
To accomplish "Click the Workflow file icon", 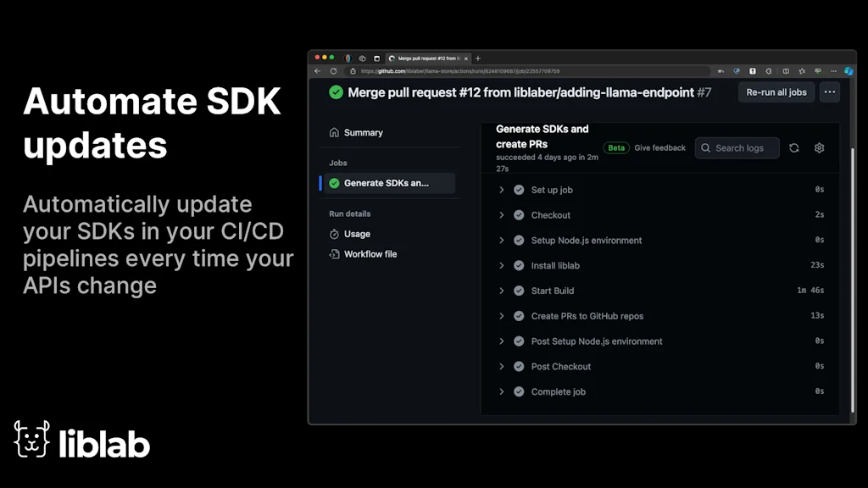I will click(335, 254).
